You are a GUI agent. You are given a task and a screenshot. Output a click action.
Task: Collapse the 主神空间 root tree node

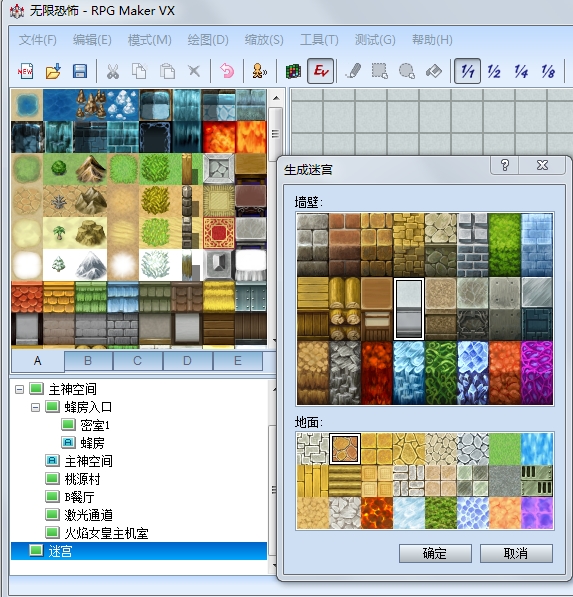click(x=19, y=389)
